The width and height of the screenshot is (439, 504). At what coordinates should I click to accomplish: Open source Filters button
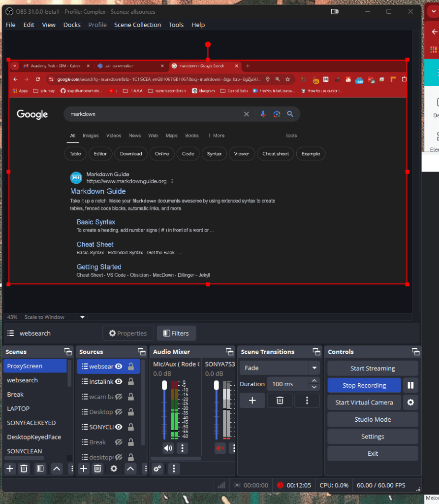176,334
